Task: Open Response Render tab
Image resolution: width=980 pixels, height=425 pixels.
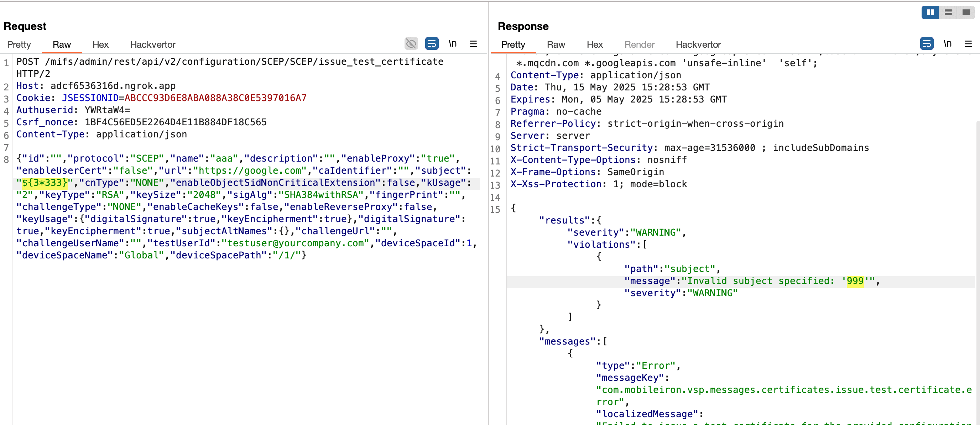Action: 639,44
